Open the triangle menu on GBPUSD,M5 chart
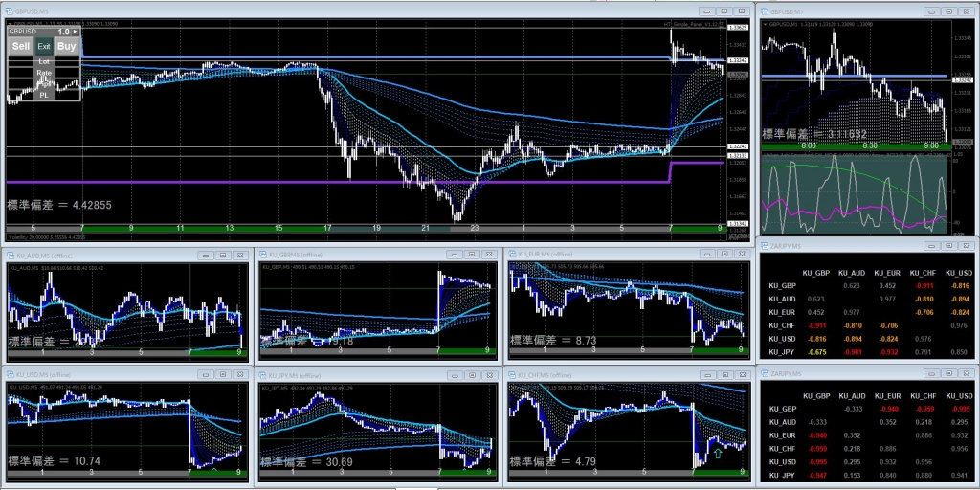The image size is (980, 490). click(9, 24)
